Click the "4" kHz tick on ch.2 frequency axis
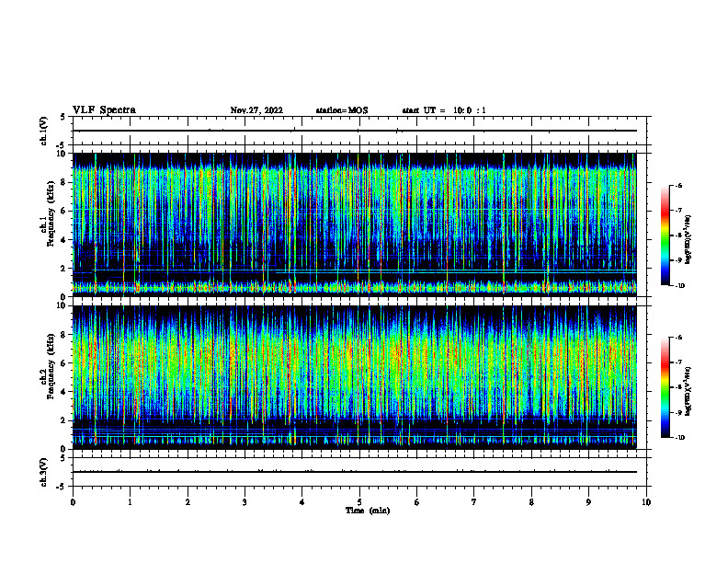This screenshot has width=728, height=563. click(63, 392)
